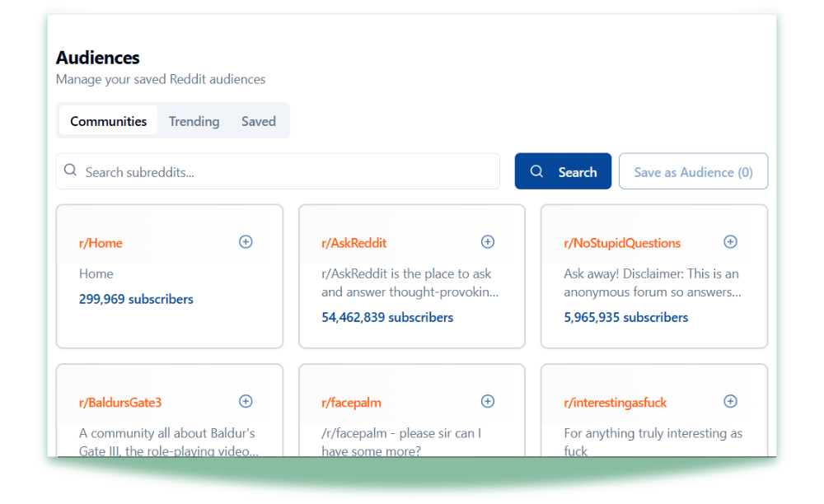This screenshot has height=504, width=824.
Task: Click the 5,965,935 subscribers text
Action: 626,318
